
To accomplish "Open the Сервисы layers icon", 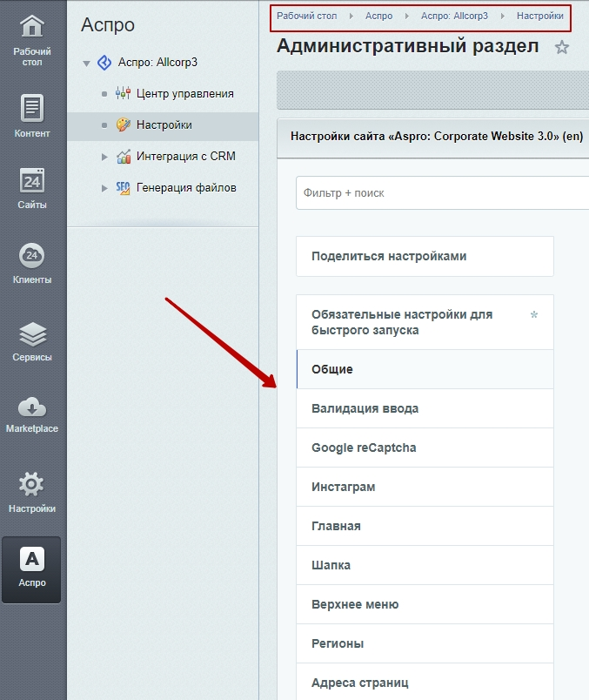I will (32, 334).
